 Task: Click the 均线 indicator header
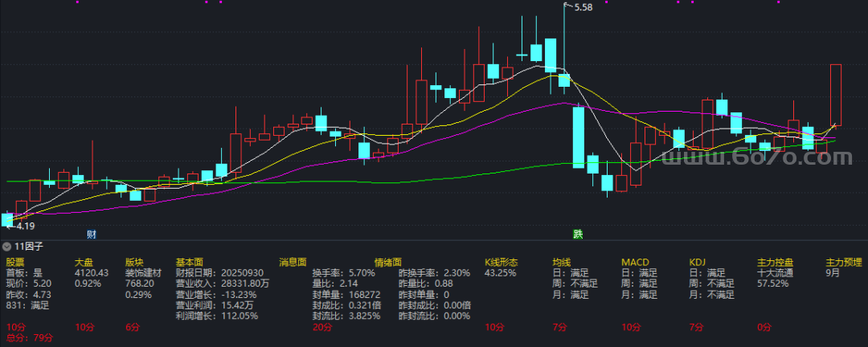[x=561, y=262]
